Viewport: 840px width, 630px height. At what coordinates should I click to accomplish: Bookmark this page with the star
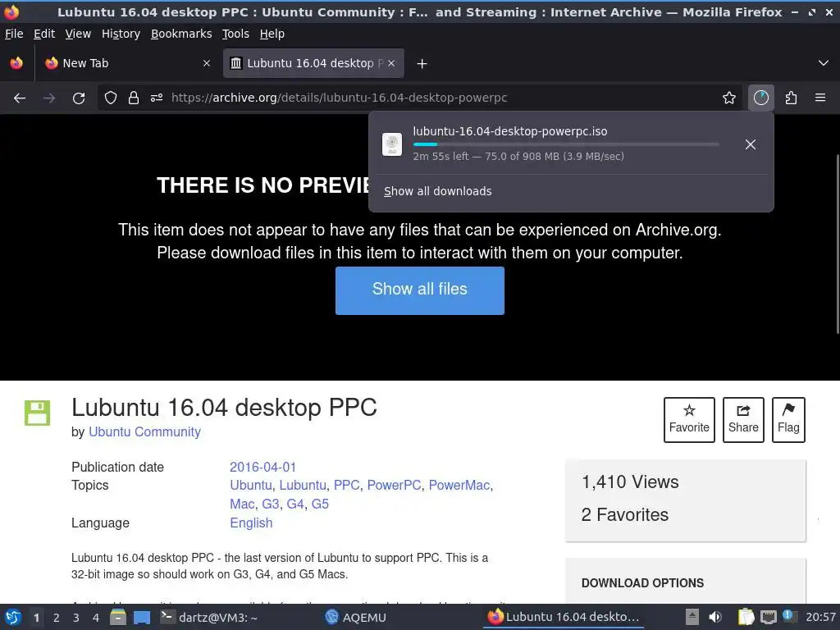[x=729, y=98]
